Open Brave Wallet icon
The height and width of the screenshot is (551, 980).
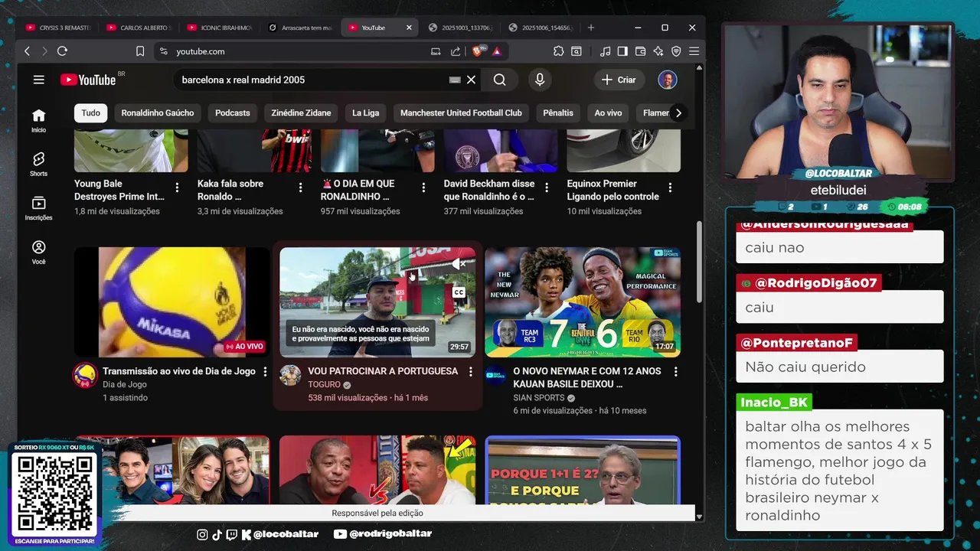(640, 51)
